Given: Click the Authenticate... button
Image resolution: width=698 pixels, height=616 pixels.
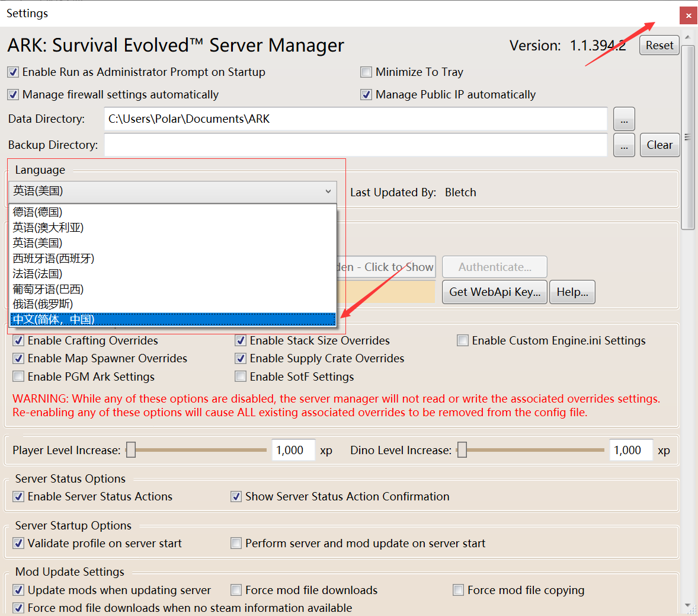Looking at the screenshot, I should [x=495, y=267].
